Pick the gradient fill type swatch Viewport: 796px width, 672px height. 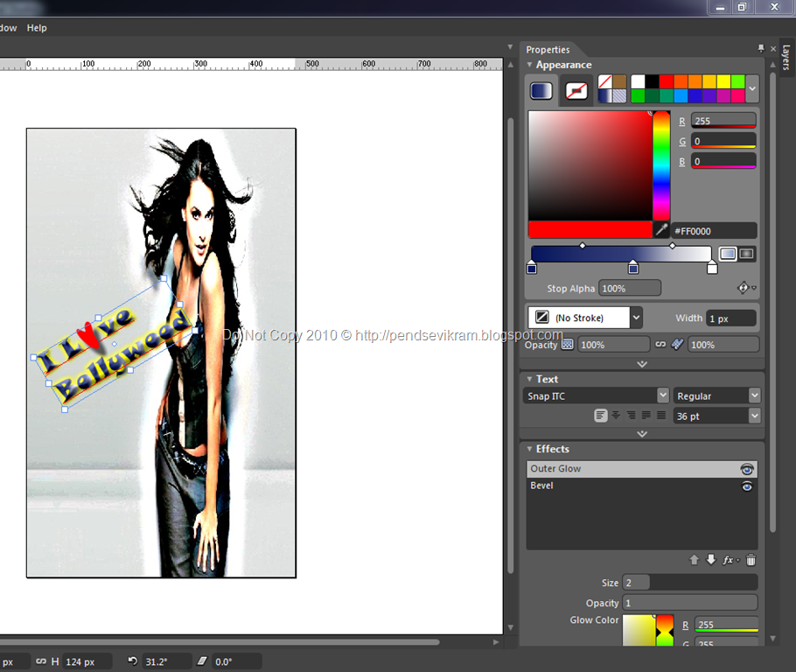coord(605,96)
